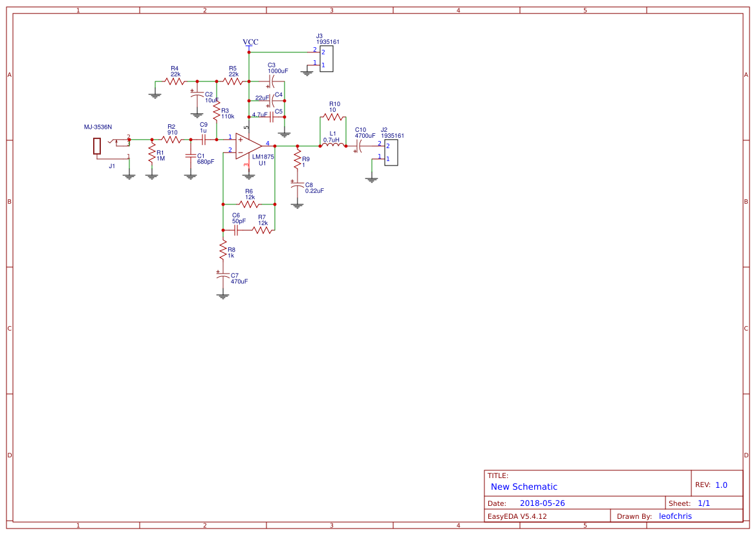
Task: Select the polarized capacitor C3 1000uF
Action: coord(272,82)
